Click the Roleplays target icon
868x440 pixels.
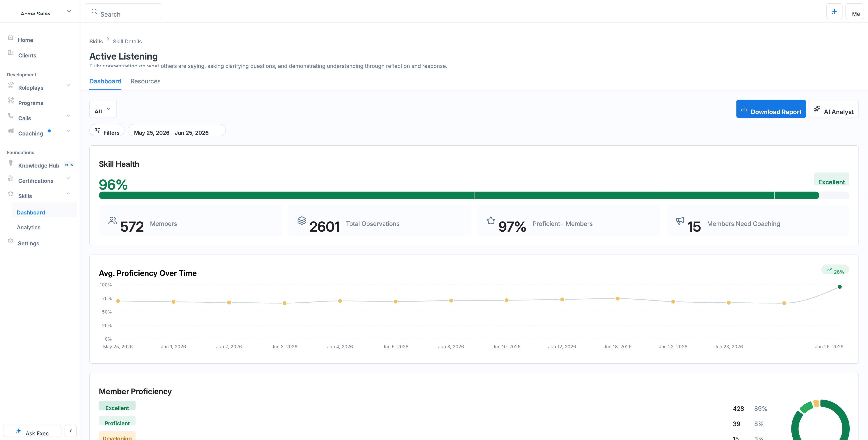11,85
